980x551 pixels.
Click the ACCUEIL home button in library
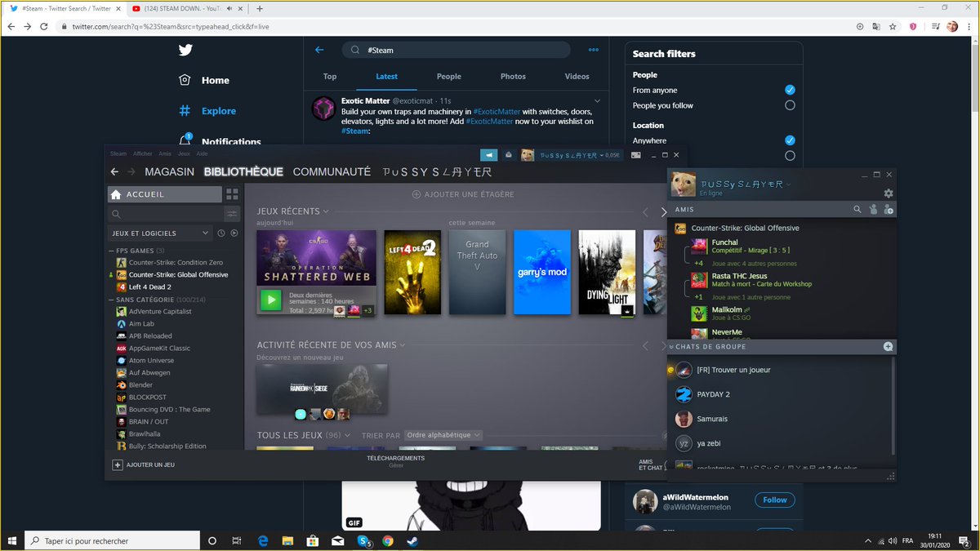point(165,194)
